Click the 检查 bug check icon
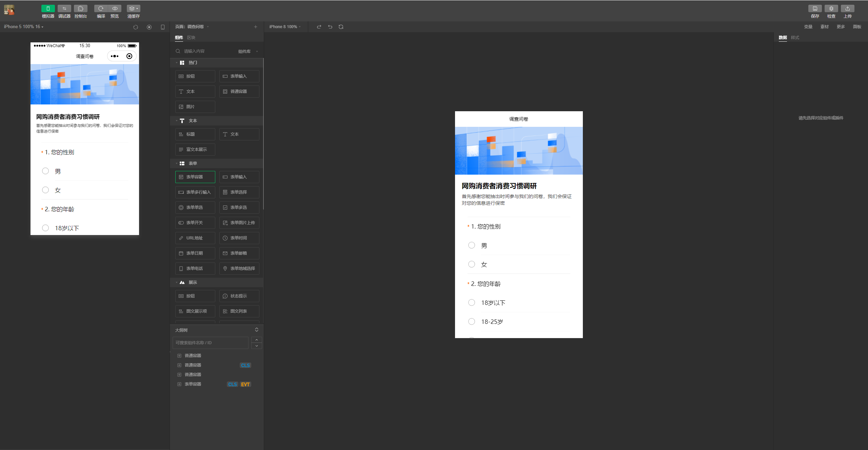Viewport: 868px width, 450px height. (x=831, y=8)
